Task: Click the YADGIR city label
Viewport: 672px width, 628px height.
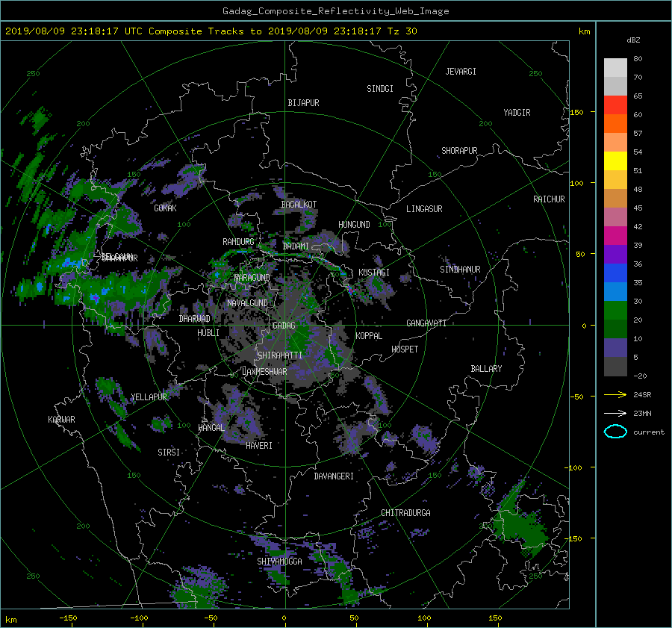Action: (517, 113)
